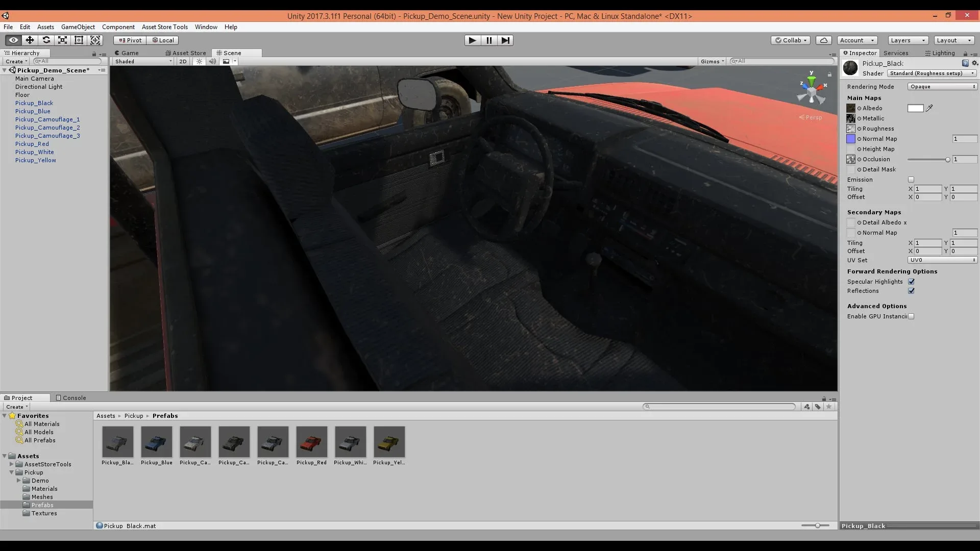
Task: Expand the Pickup folder in Project panel
Action: click(x=11, y=472)
